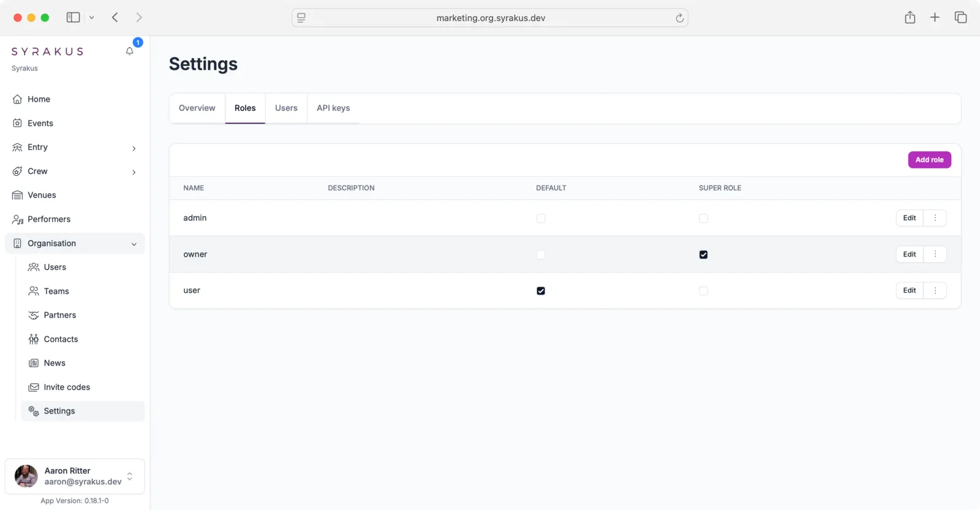Edit the owner role
This screenshot has height=510, width=980.
[909, 254]
